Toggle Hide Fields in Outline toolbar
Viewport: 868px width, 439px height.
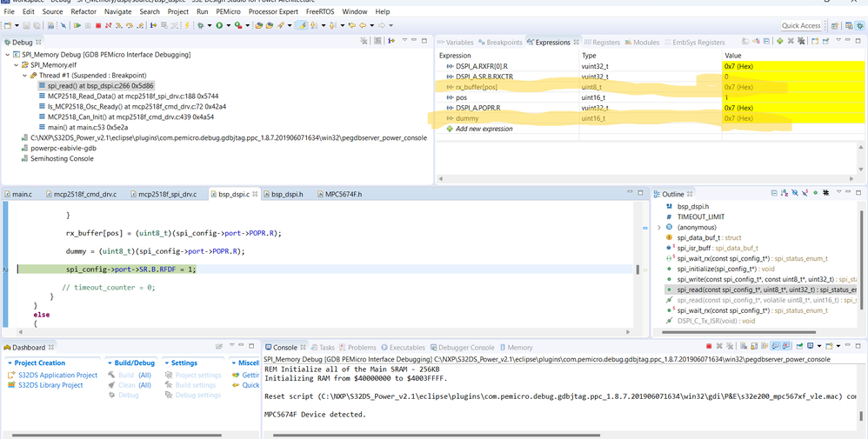[795, 193]
